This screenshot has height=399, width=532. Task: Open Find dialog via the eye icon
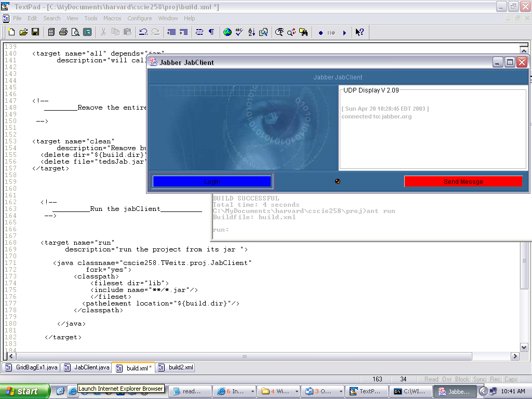pos(279,32)
